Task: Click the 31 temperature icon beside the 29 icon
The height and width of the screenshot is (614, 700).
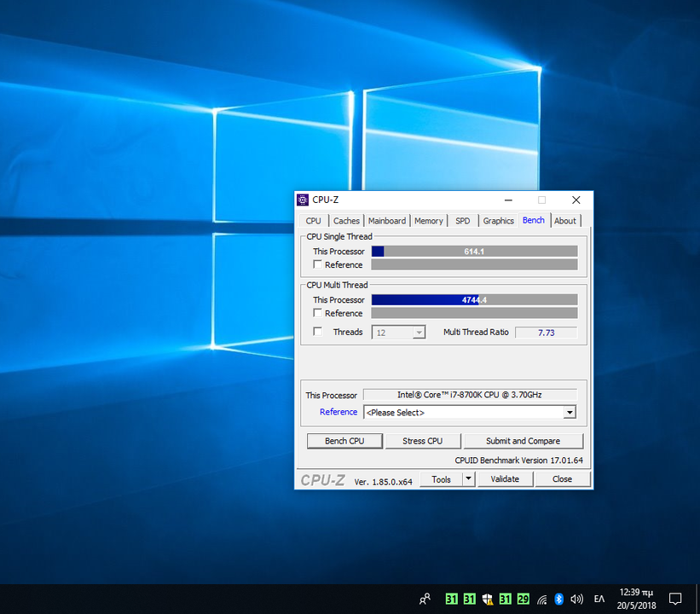Action: (x=505, y=599)
